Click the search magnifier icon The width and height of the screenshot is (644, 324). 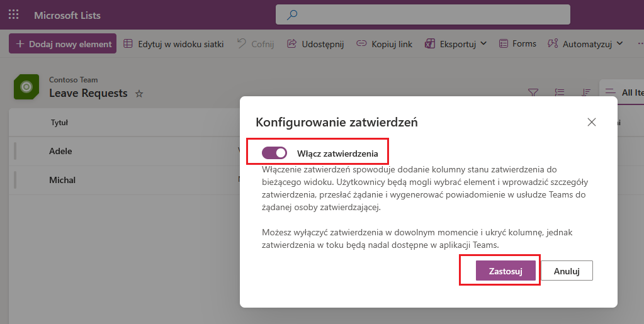point(292,14)
